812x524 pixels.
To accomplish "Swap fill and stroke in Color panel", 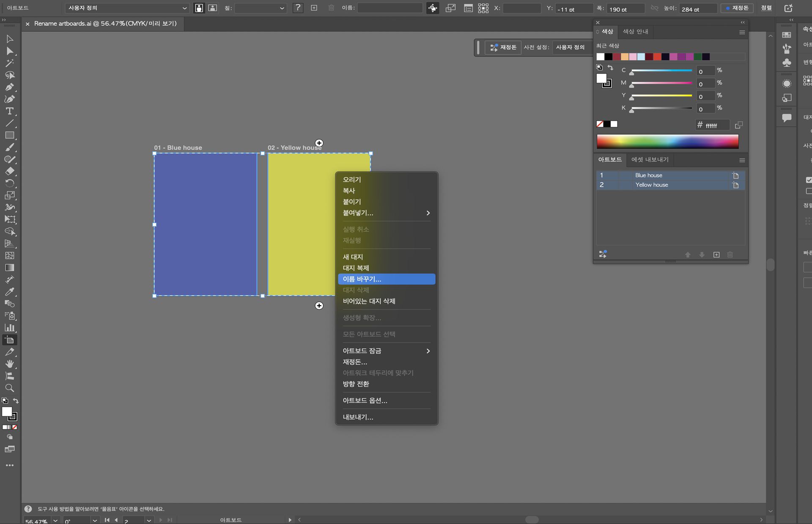I will click(x=610, y=68).
